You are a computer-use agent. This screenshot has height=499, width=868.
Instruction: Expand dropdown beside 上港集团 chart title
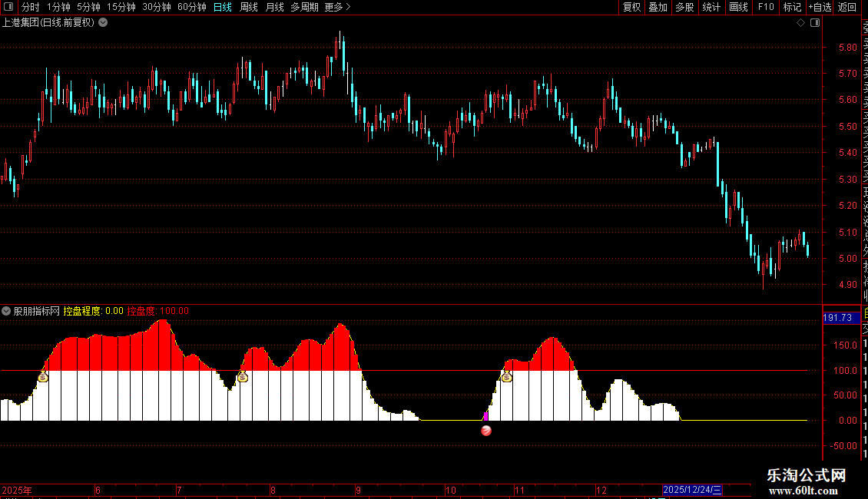pos(103,23)
